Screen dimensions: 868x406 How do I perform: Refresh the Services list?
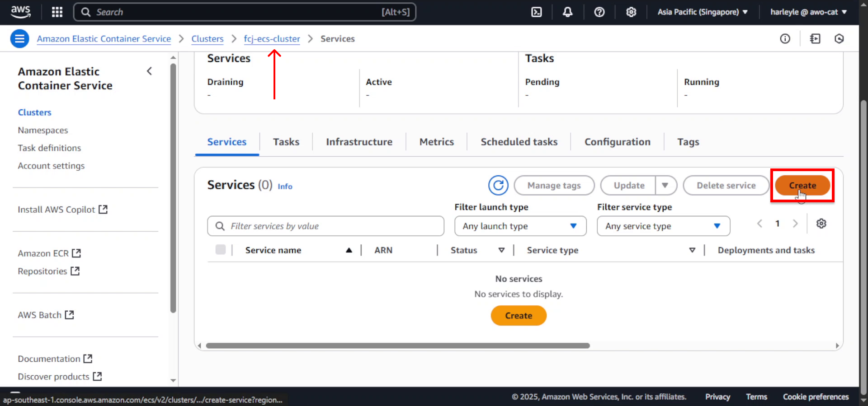[498, 185]
